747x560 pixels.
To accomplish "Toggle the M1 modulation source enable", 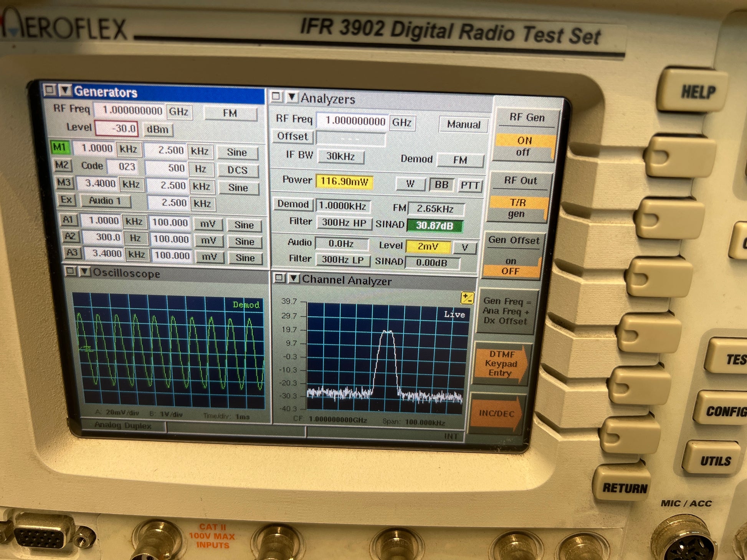I will point(60,148).
